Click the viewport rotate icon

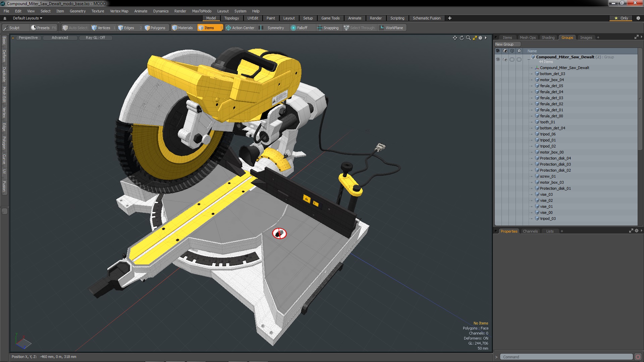(x=462, y=38)
